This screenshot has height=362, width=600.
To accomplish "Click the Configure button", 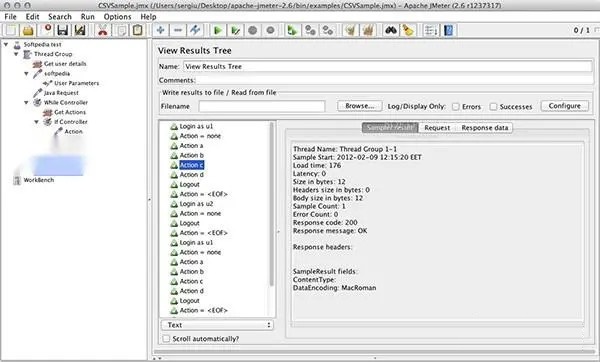I will click(x=565, y=106).
